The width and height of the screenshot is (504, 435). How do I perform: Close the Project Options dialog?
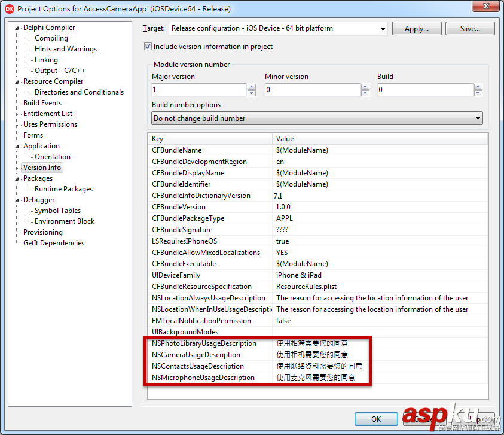click(x=485, y=6)
